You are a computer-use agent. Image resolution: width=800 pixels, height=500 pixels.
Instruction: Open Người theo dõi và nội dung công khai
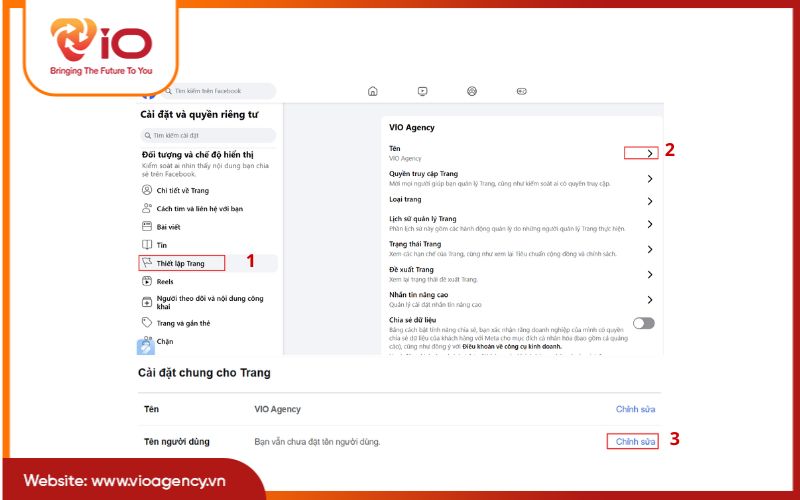click(210, 303)
